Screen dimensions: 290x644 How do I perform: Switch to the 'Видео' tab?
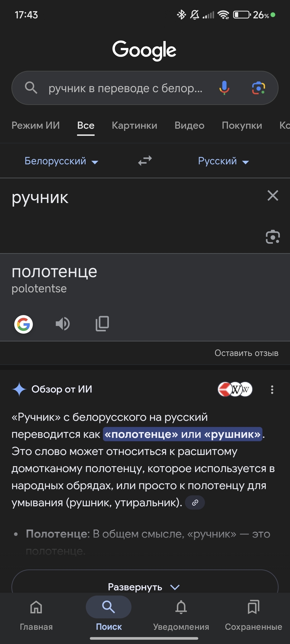pos(189,126)
